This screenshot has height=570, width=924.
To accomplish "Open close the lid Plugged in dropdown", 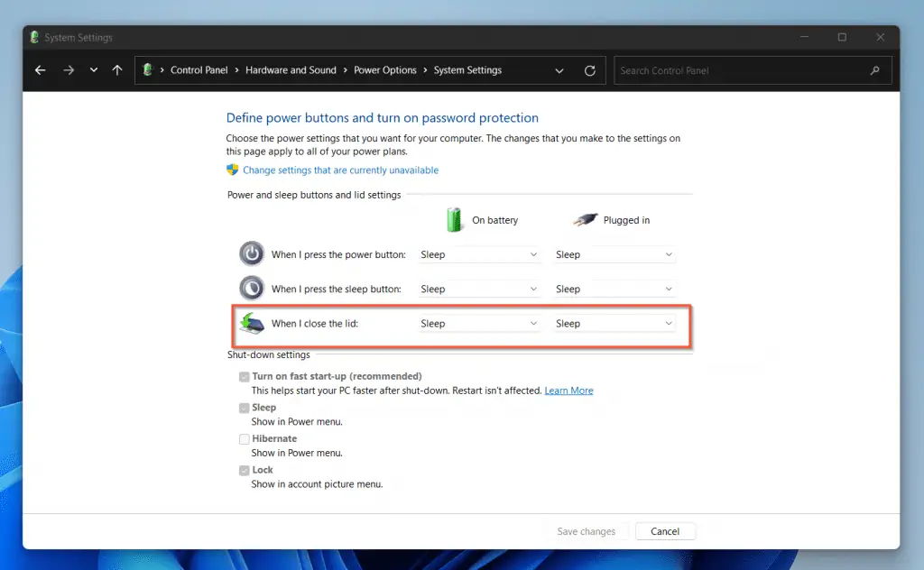I will 614,323.
